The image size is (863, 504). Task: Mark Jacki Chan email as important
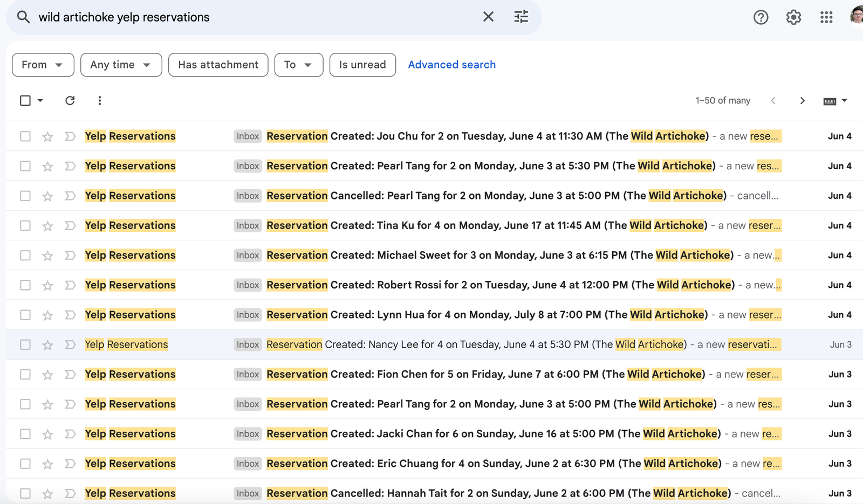click(x=70, y=434)
